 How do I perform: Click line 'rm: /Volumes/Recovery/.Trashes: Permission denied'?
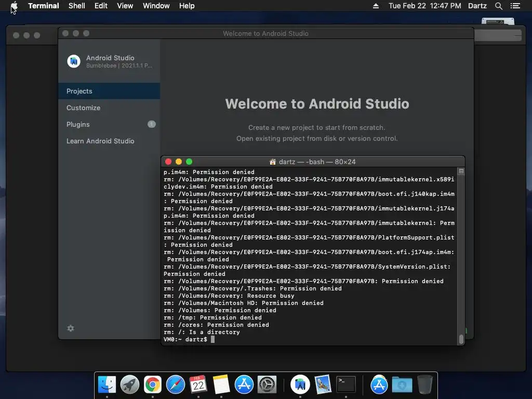click(252, 288)
